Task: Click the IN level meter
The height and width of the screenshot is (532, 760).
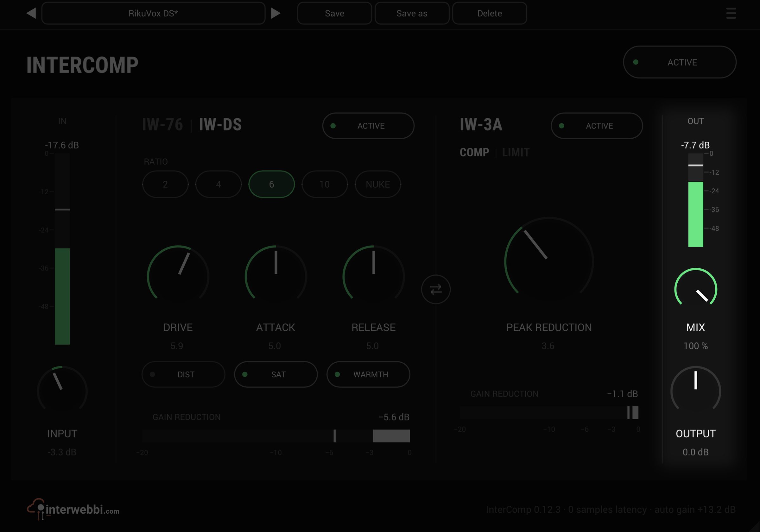Action: 62,249
